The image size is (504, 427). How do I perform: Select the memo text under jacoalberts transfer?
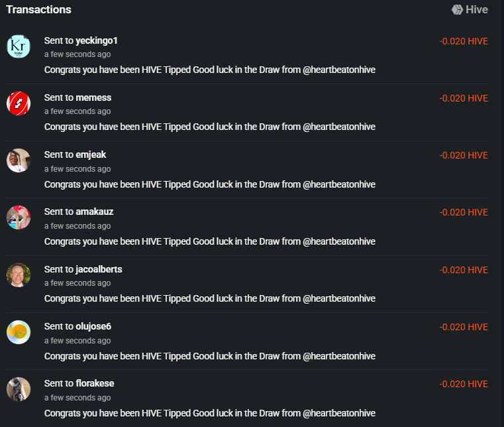210,298
